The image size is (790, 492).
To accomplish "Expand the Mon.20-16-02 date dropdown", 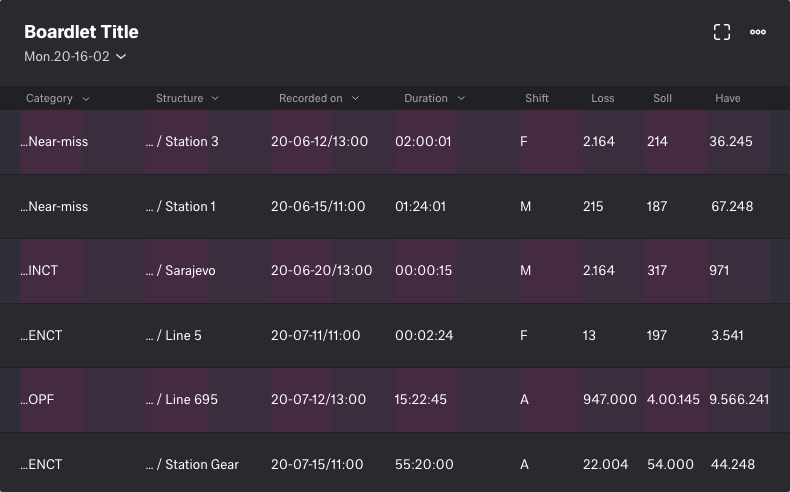I will [x=75, y=57].
